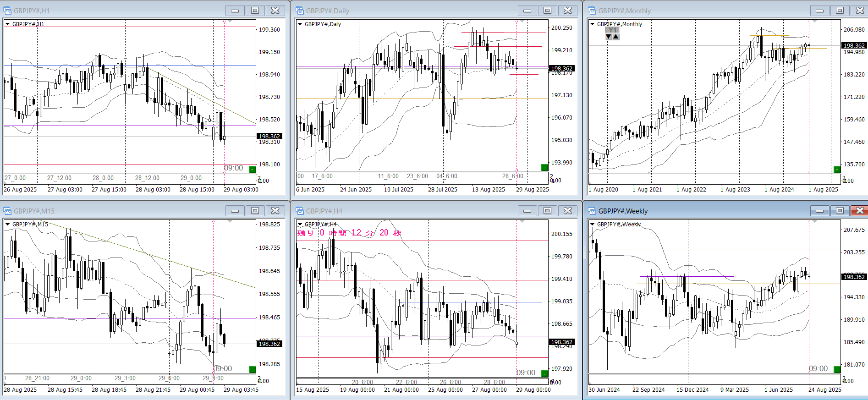This screenshot has height=400, width=868.
Task: Toggle the green minus button on Daily chart
Action: pyautogui.click(x=544, y=168)
